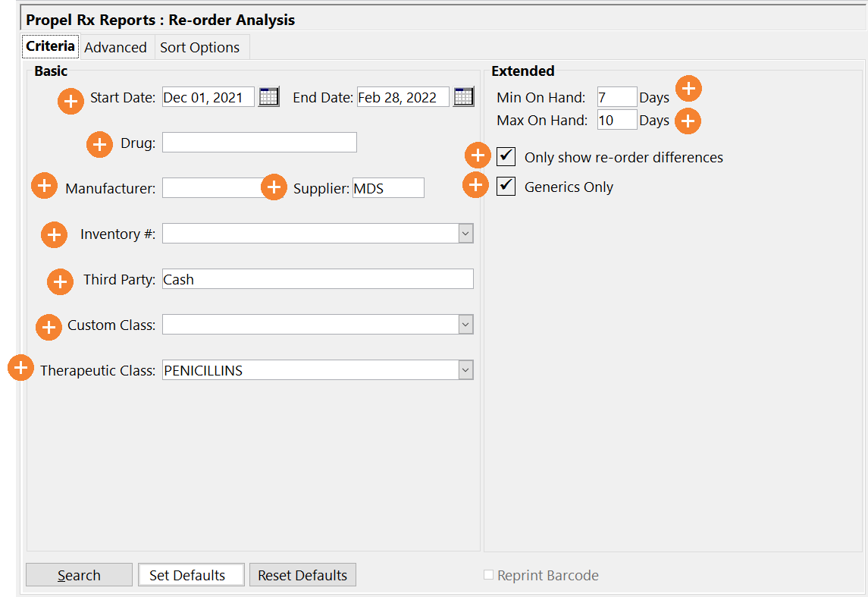Click the Reset Defaults button

pyautogui.click(x=302, y=575)
